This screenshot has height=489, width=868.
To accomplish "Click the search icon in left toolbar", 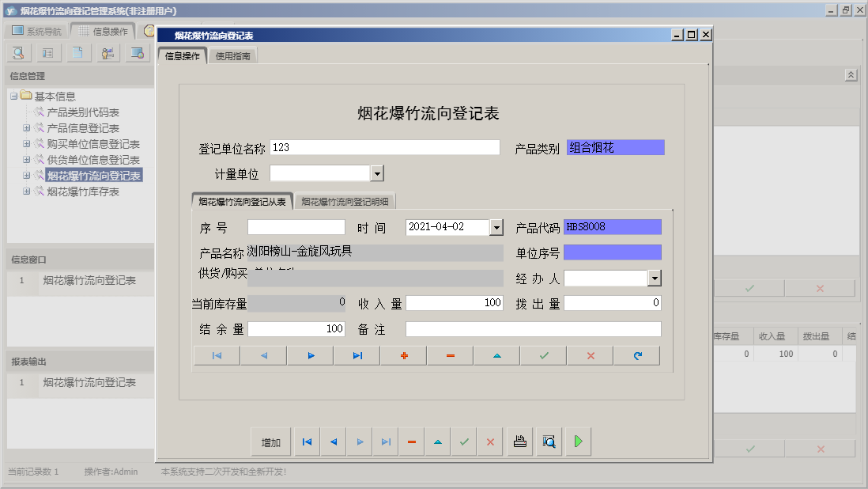I will point(18,53).
